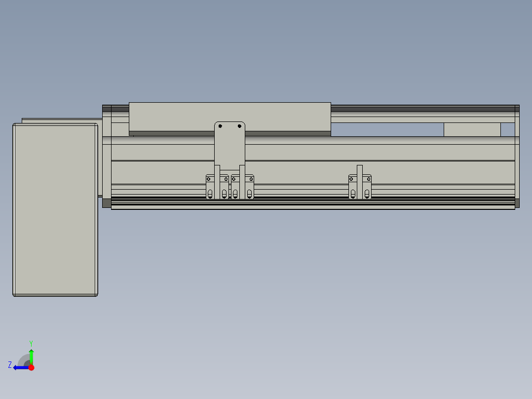532x399 pixels.
Task: Select the flat plate behind the motor housing top
Action: point(62,120)
